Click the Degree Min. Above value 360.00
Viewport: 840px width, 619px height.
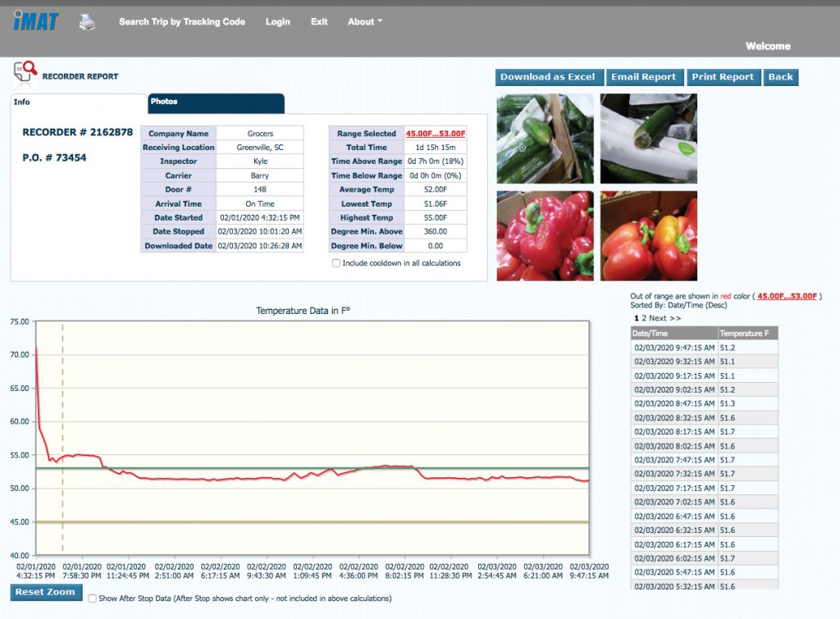[x=436, y=232]
